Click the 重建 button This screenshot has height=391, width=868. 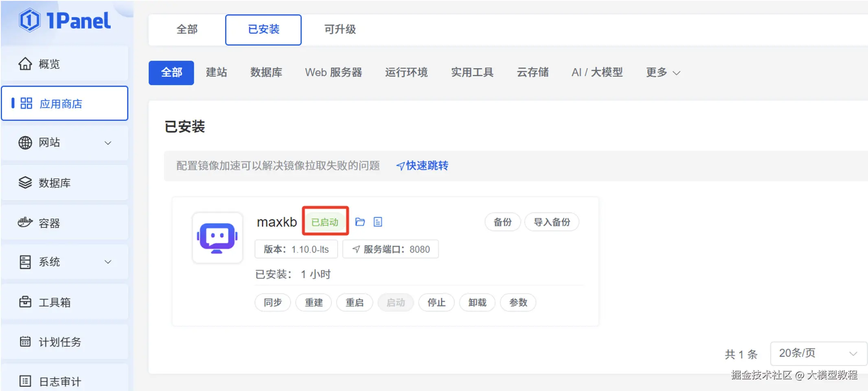[x=314, y=303]
